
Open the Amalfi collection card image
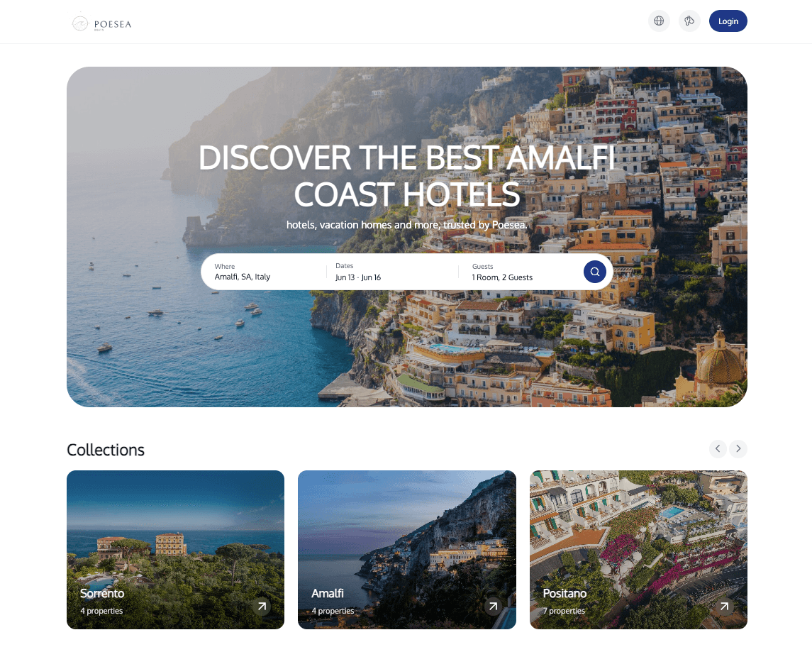click(407, 550)
